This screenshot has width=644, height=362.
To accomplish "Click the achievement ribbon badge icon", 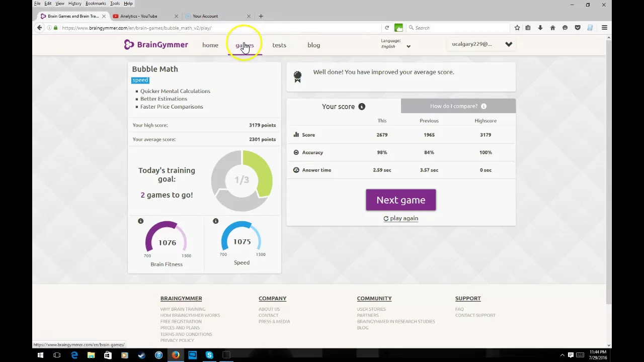I will 297,76.
